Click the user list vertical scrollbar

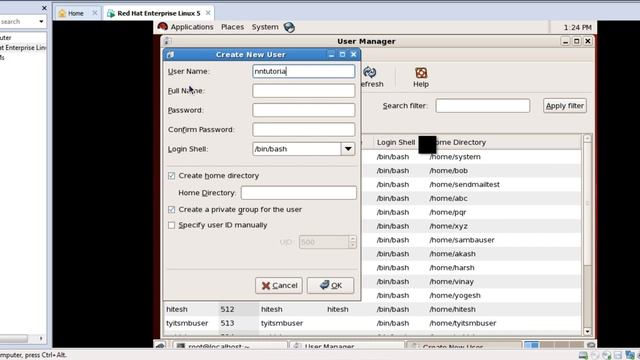pyautogui.click(x=587, y=235)
